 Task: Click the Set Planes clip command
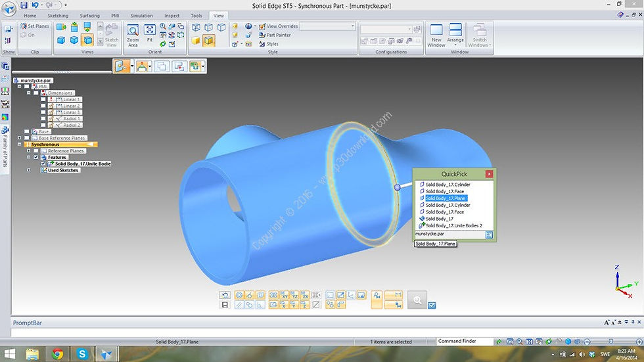[x=34, y=26]
